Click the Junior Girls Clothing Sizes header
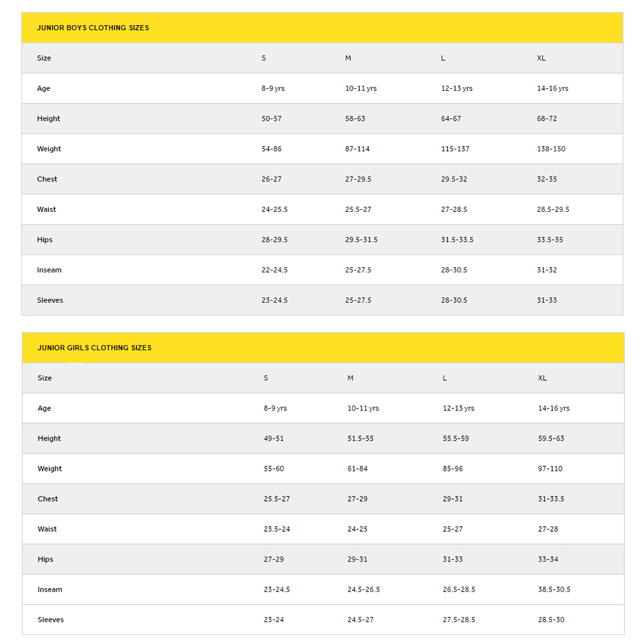The width and height of the screenshot is (644, 644). tap(95, 348)
